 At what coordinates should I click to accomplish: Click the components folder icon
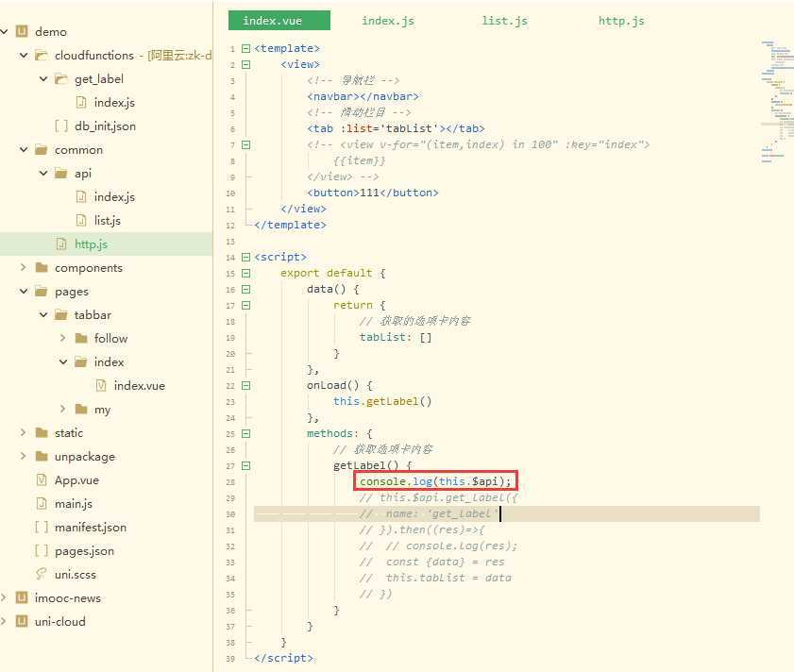[42, 267]
